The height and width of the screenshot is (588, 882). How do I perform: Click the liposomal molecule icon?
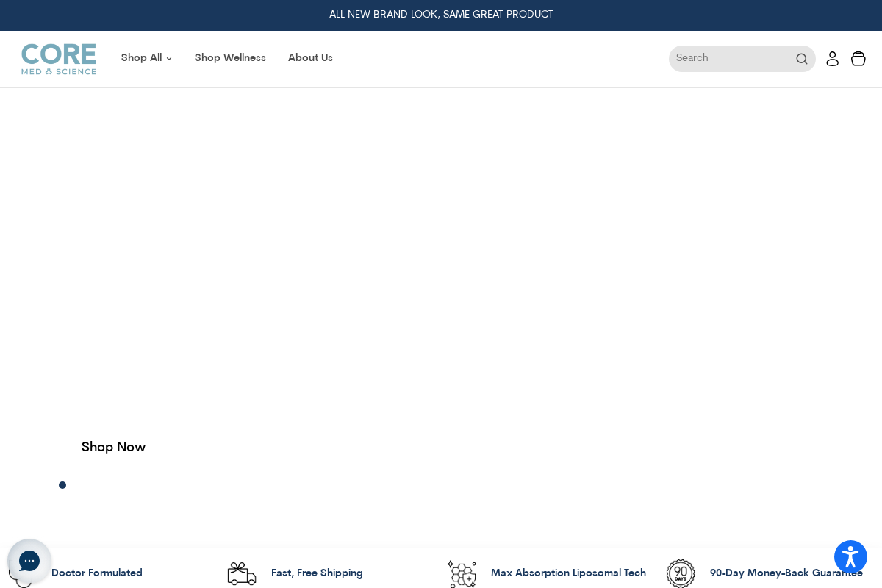tap(462, 574)
